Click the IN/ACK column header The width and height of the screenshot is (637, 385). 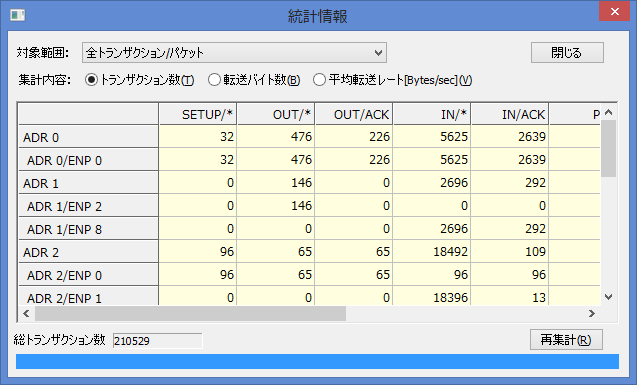[x=510, y=115]
